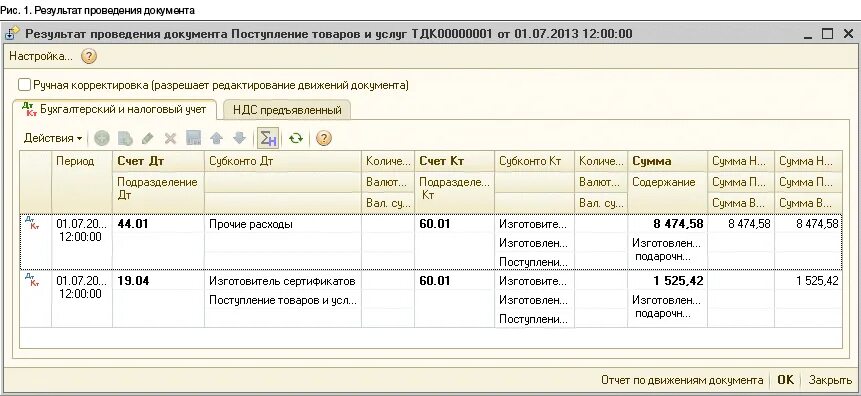This screenshot has width=861, height=396.
Task: Select the Изготовитель сертификатов debit subconto cell
Action: coord(283,281)
